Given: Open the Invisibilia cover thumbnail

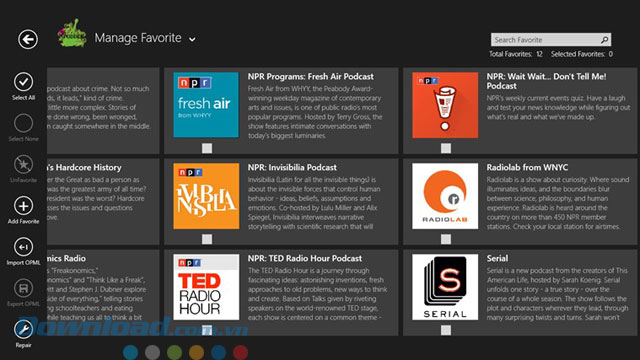Looking at the screenshot, I should [206, 196].
